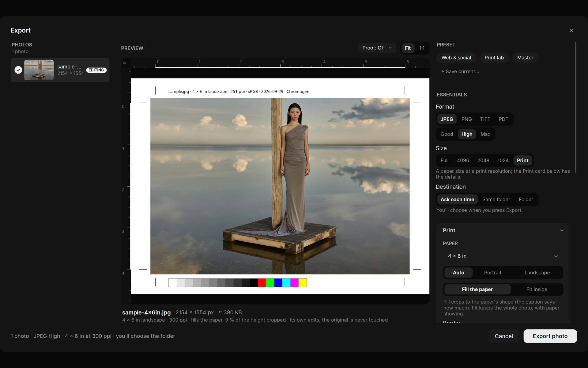Click the ruler unit 'in' label
This screenshot has width=588, height=368.
tap(124, 63)
